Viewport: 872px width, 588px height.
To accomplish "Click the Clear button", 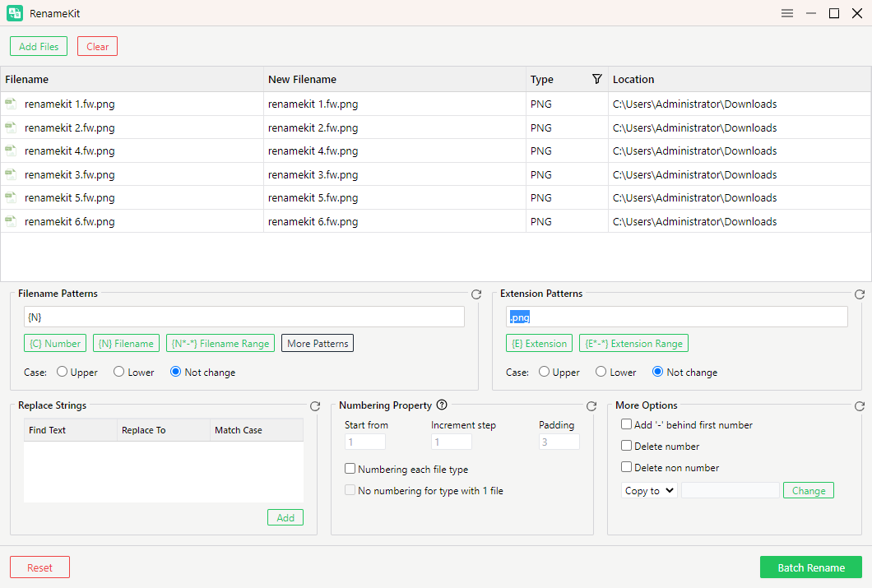I will tap(97, 46).
